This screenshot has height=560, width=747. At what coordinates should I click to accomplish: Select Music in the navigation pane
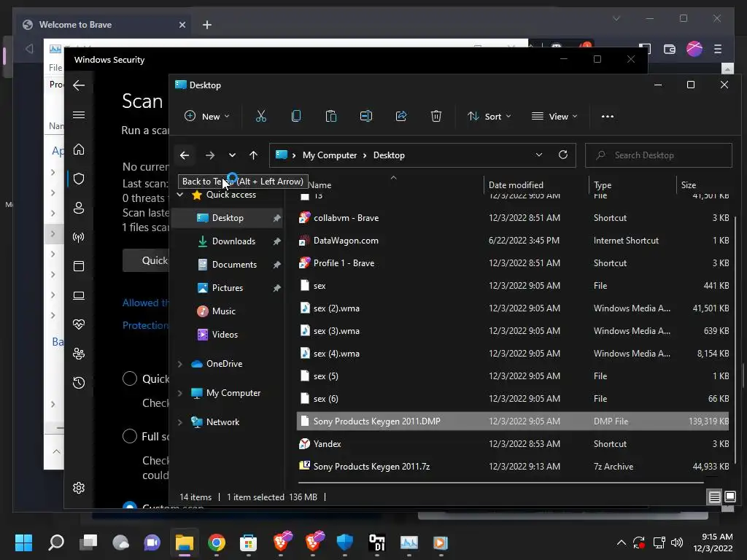(223, 311)
